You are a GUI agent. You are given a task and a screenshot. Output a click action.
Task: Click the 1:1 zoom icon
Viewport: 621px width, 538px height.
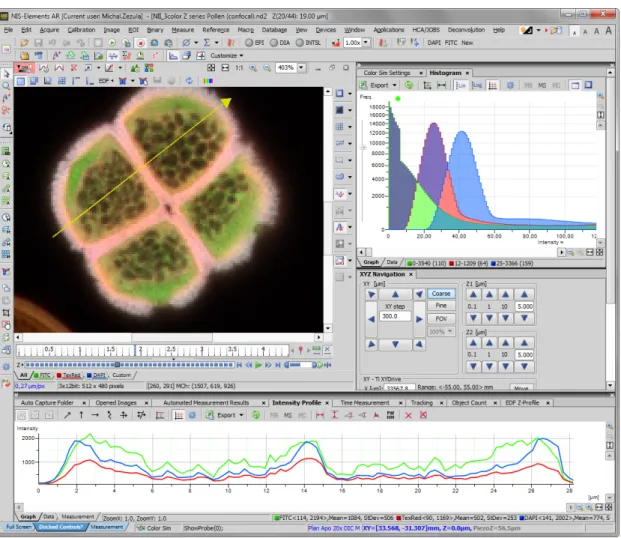[x=239, y=68]
